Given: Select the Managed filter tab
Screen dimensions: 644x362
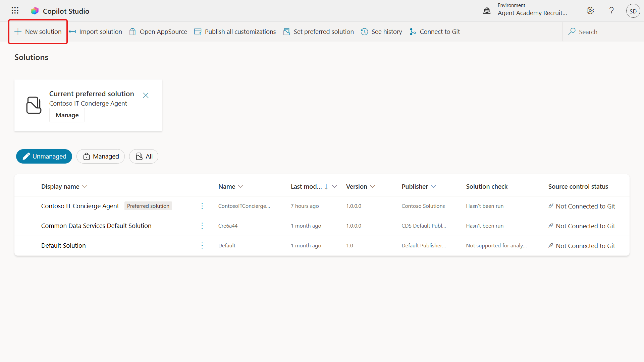Looking at the screenshot, I should (x=101, y=156).
